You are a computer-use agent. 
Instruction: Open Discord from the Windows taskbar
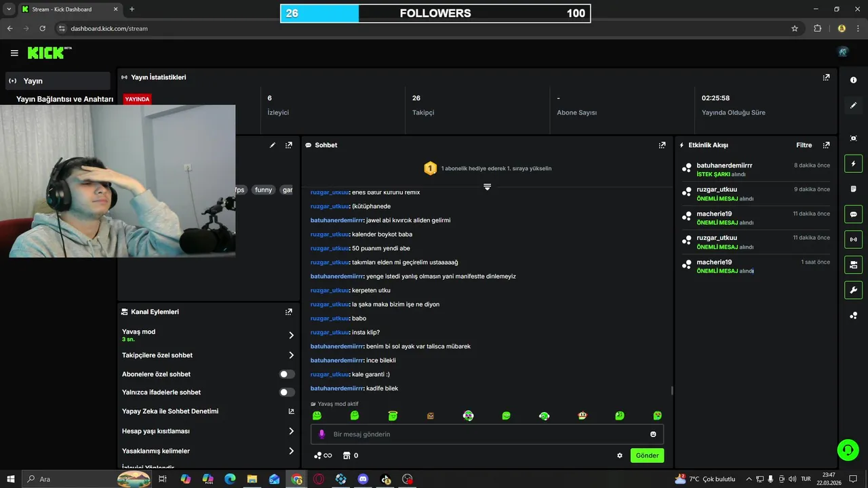pyautogui.click(x=363, y=479)
